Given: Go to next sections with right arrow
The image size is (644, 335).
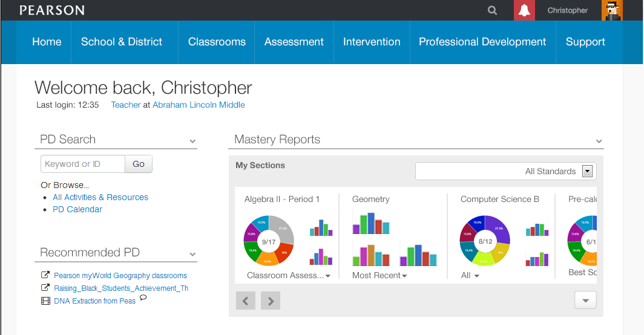Looking at the screenshot, I should tap(270, 301).
